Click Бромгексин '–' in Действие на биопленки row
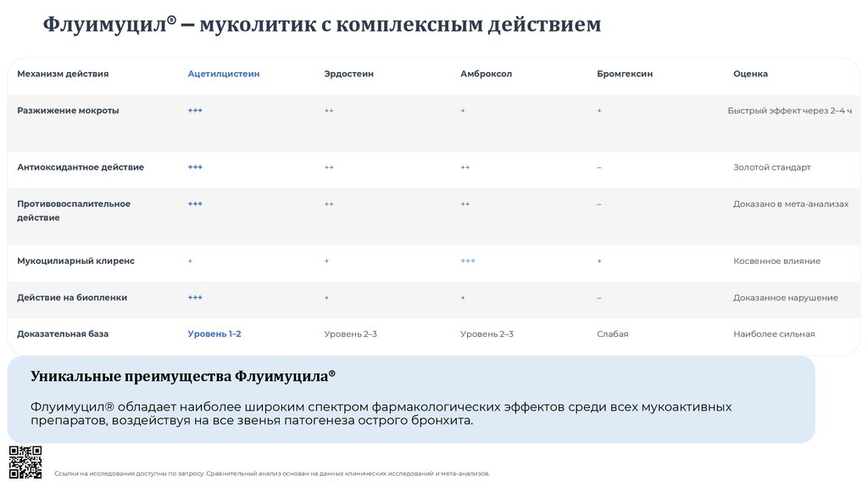Viewport: 868px width, 487px height. coord(599,298)
